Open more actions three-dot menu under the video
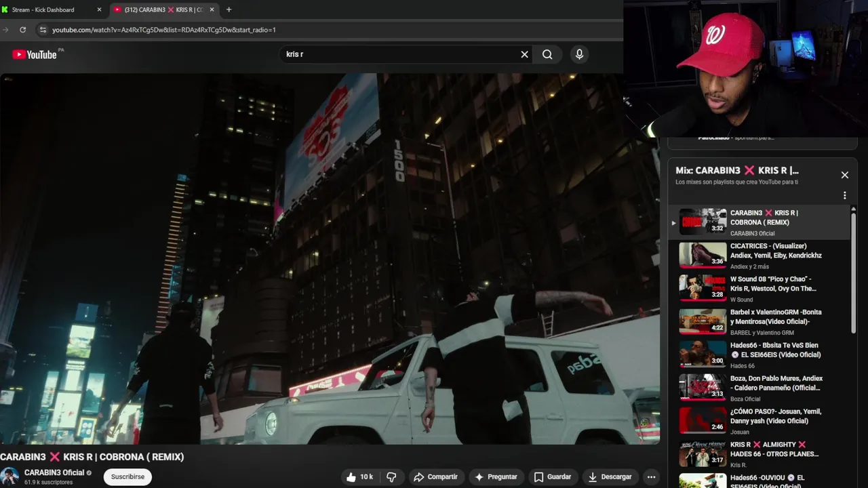Viewport: 868px width, 488px height. [651, 477]
